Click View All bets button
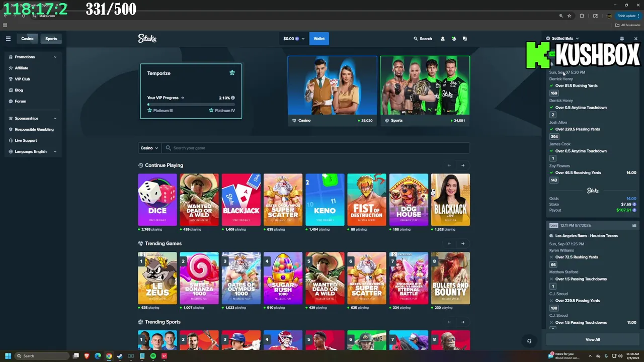Screen dimensions: 644x362 tap(593, 339)
